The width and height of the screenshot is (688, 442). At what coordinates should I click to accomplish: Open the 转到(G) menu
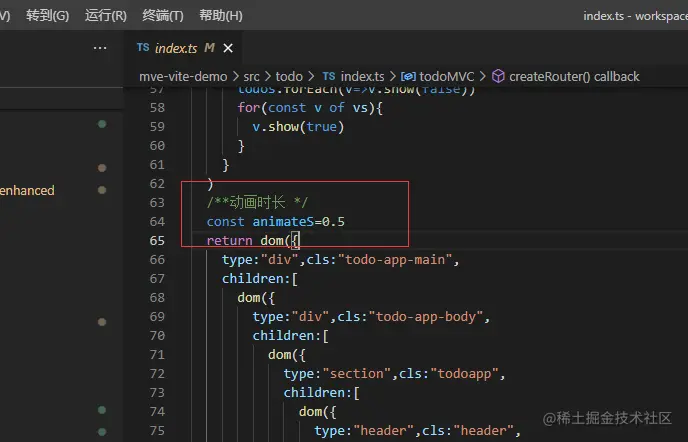[x=47, y=16]
